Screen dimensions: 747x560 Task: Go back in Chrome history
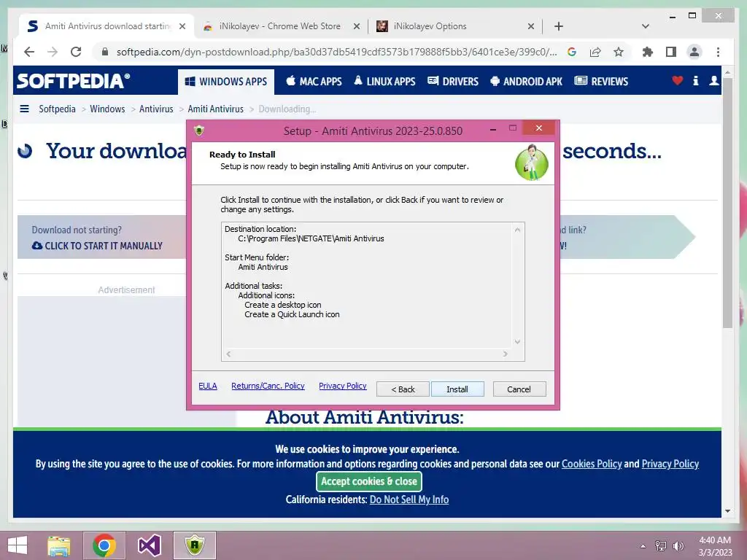coord(29,52)
